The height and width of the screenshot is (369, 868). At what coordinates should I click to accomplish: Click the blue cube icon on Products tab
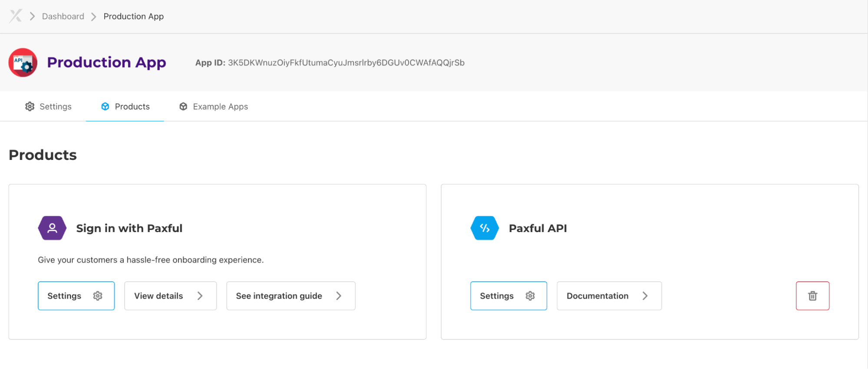click(x=105, y=106)
